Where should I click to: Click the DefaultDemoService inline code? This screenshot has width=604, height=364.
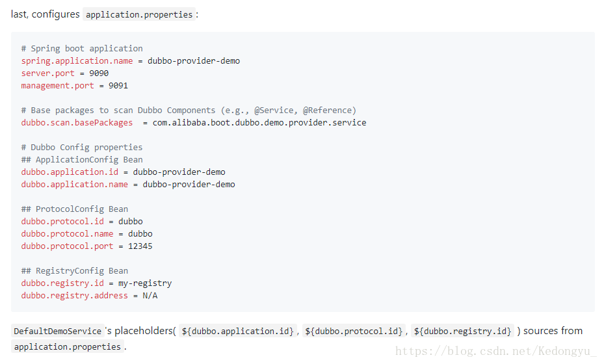[x=58, y=331]
